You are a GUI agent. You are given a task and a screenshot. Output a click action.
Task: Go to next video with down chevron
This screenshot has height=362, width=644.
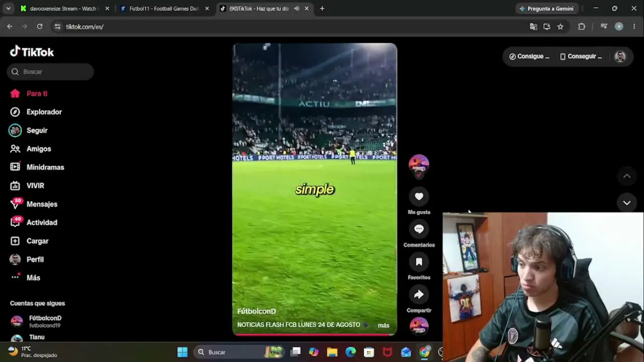(x=627, y=203)
